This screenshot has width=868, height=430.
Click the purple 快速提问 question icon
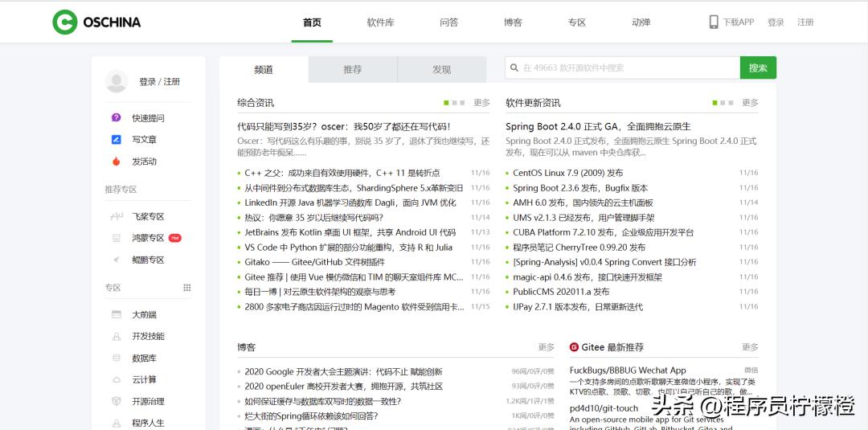tap(117, 118)
